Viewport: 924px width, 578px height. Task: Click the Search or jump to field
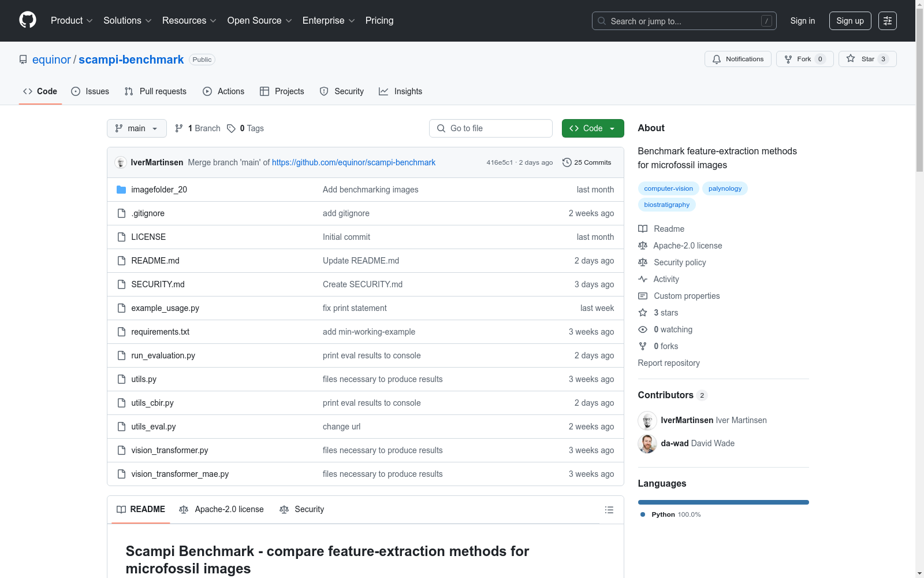(684, 21)
